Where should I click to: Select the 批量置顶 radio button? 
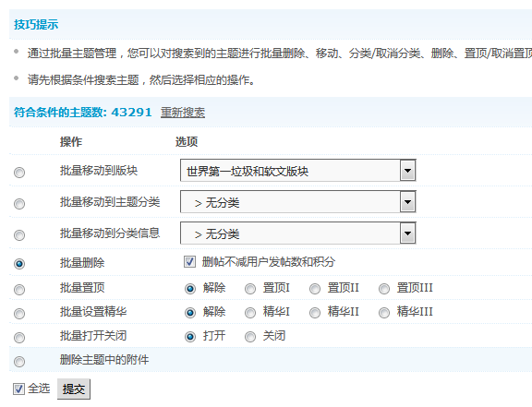click(x=19, y=290)
